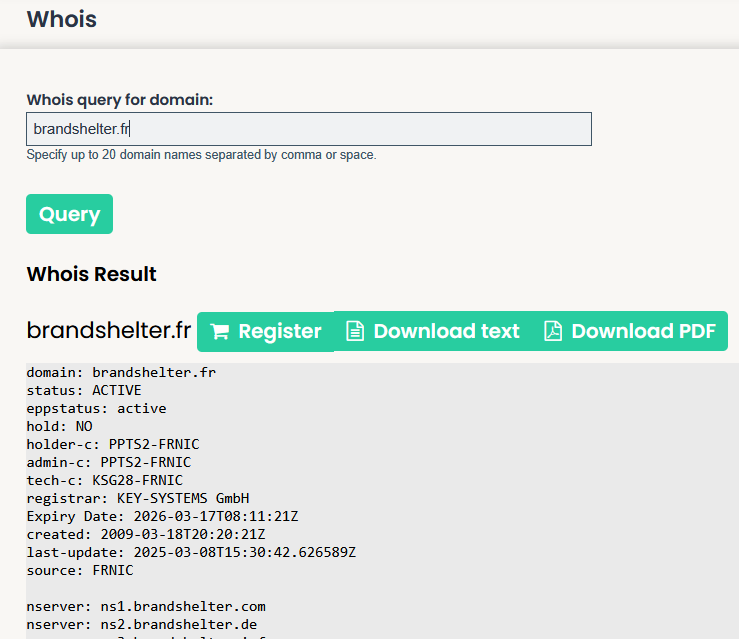Click the PDF file icon on Download PDF
Viewport: 739px width, 639px height.
(x=553, y=331)
